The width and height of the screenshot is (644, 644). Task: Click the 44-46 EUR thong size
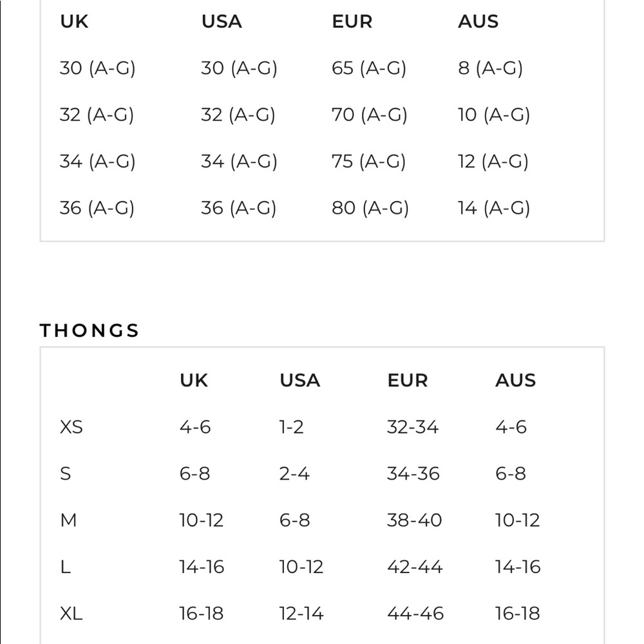pos(415,614)
